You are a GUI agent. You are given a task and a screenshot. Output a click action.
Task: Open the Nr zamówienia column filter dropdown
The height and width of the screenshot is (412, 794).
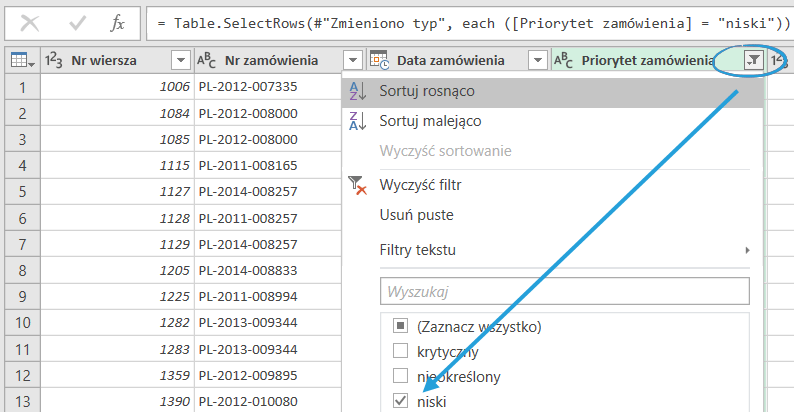[x=352, y=61]
